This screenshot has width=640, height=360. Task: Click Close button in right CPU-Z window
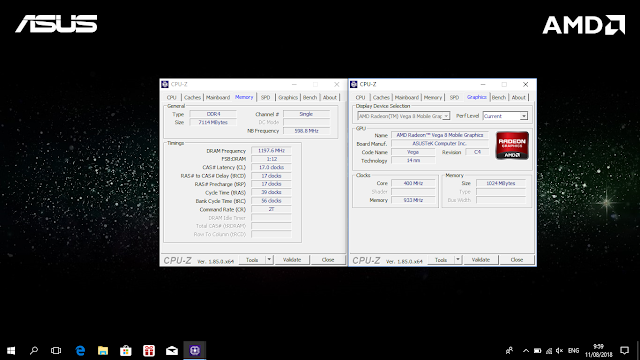(517, 260)
